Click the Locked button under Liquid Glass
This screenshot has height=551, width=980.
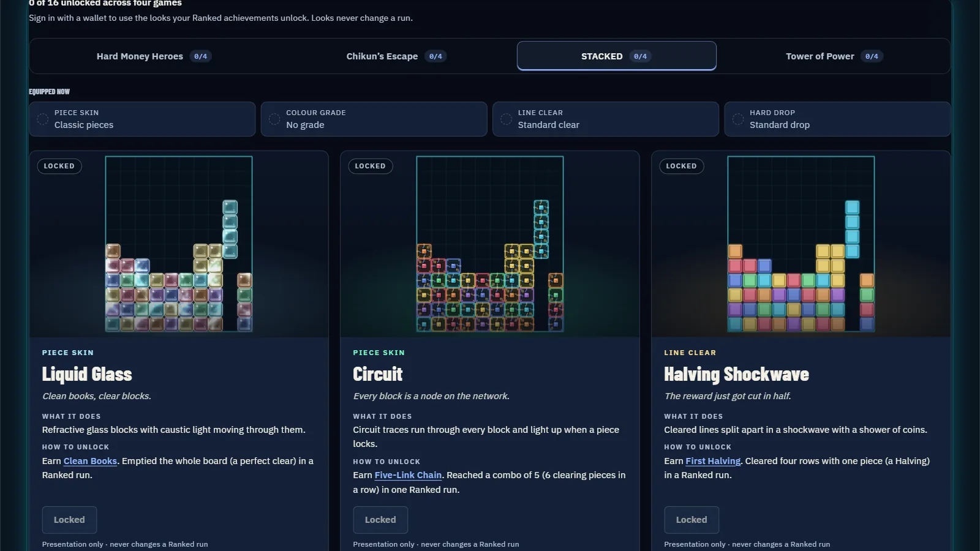pos(69,520)
